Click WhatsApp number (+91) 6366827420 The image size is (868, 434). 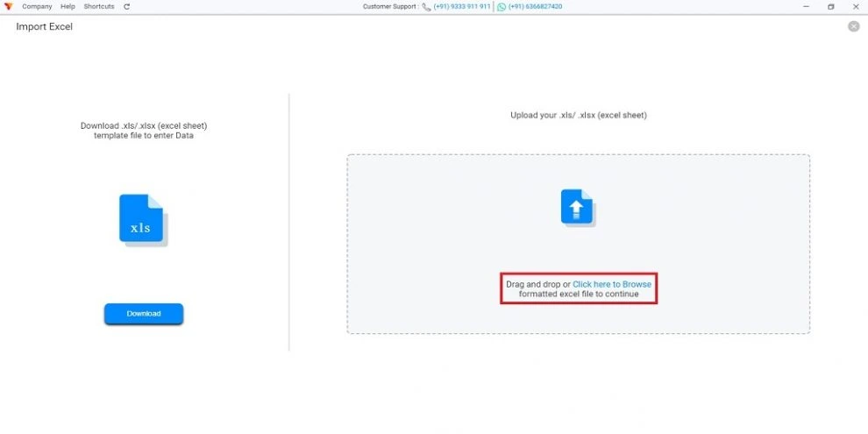(x=536, y=7)
